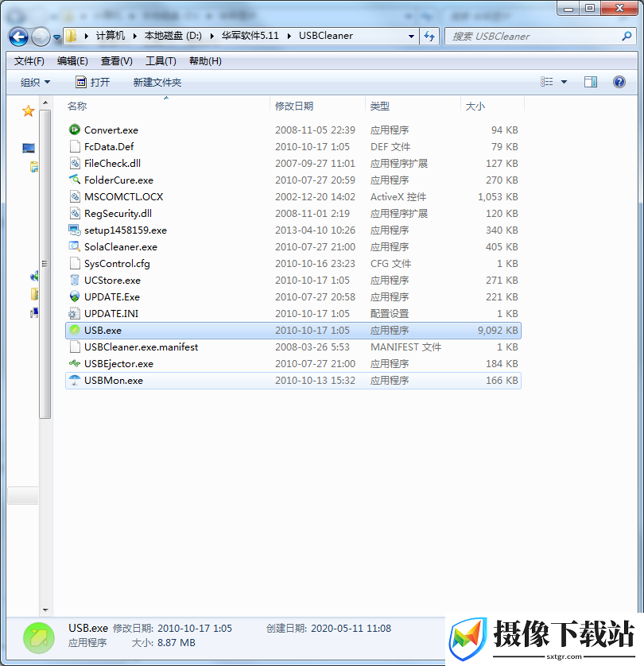This screenshot has height=666, width=644.
Task: Open Help with the question mark icon
Action: [619, 82]
